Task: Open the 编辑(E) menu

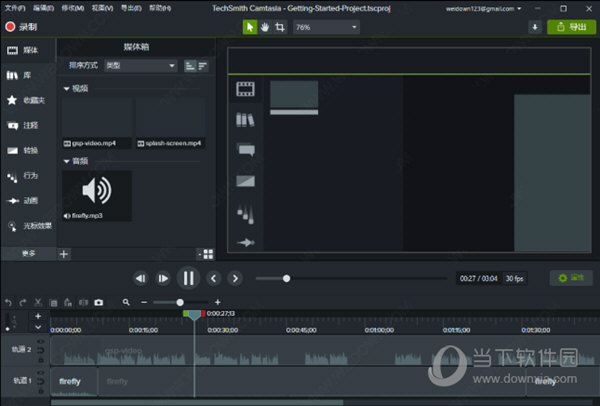Action: tap(43, 8)
